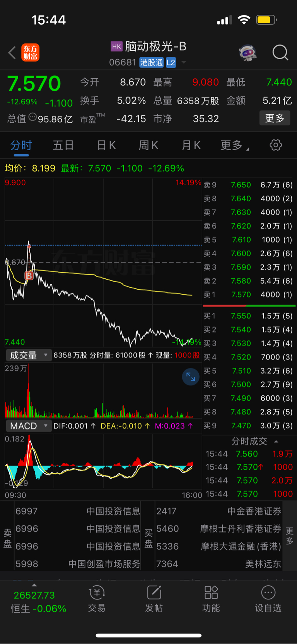Expand the stock title dropdown arrow

click(184, 62)
